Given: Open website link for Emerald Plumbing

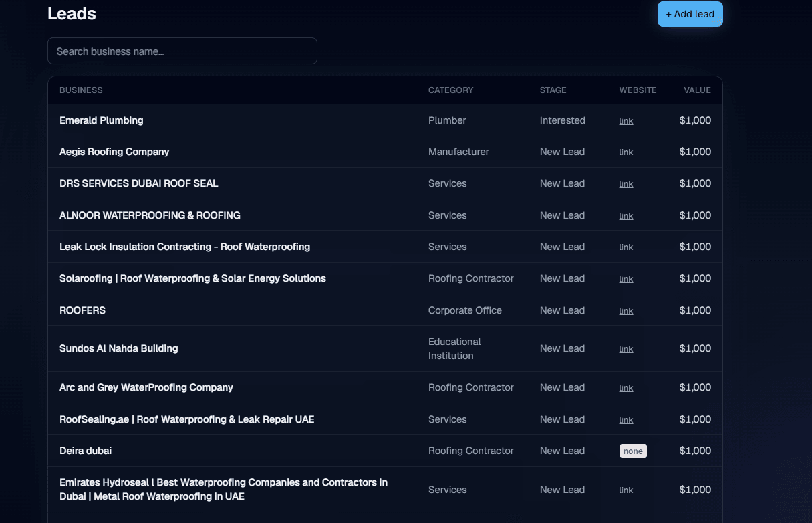Looking at the screenshot, I should coord(626,121).
